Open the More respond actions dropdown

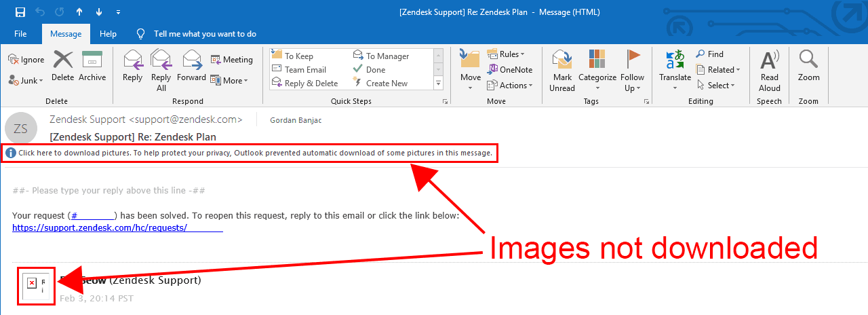pyautogui.click(x=229, y=80)
